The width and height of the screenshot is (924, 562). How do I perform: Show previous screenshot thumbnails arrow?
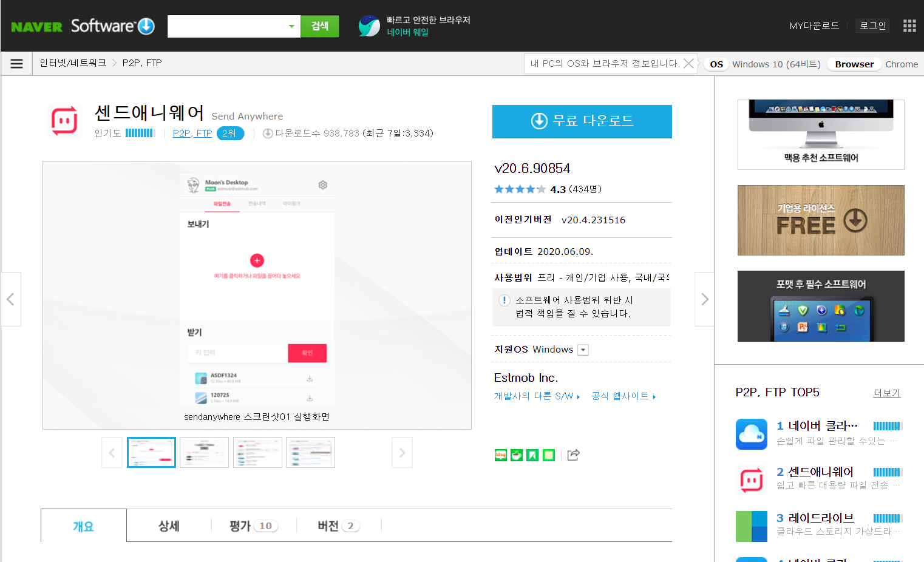112,453
